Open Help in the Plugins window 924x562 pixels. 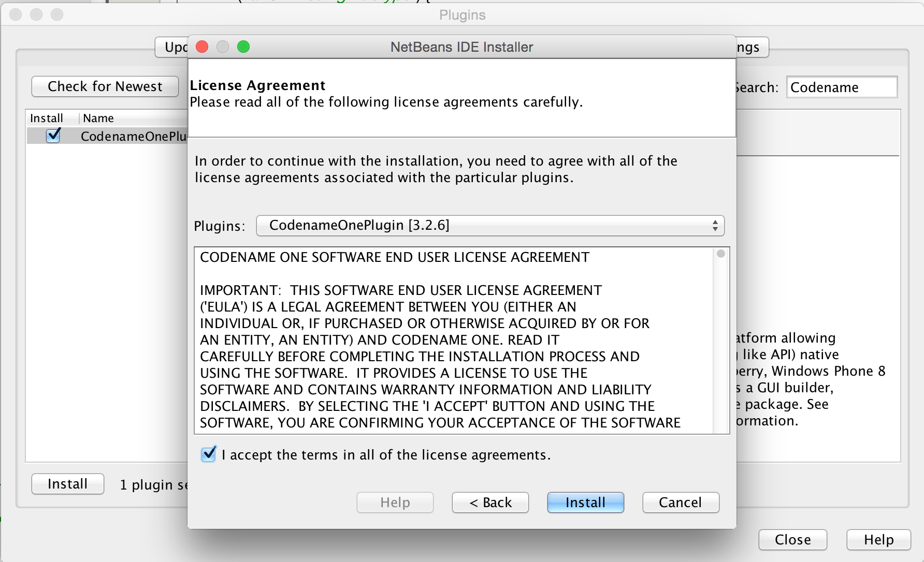click(878, 540)
